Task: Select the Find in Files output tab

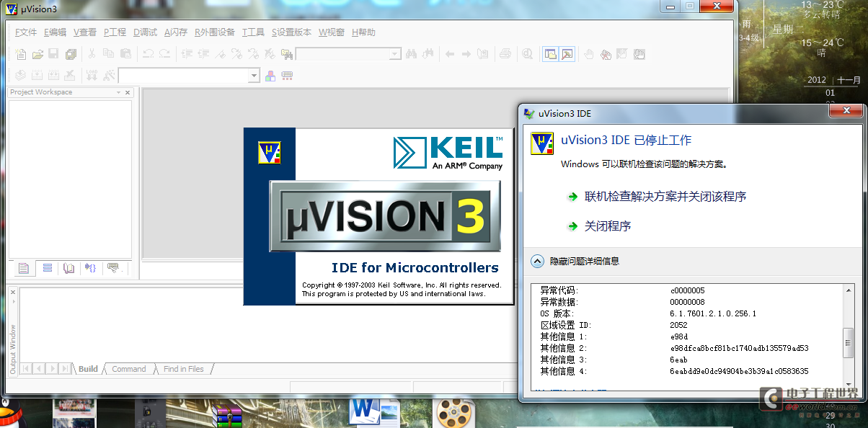Action: [x=184, y=369]
